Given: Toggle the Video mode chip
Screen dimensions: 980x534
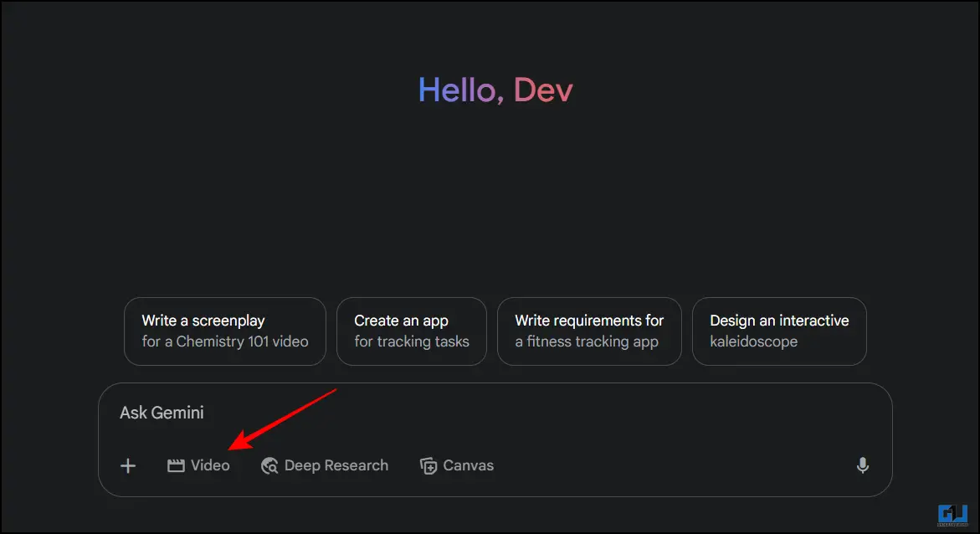Looking at the screenshot, I should tap(198, 466).
